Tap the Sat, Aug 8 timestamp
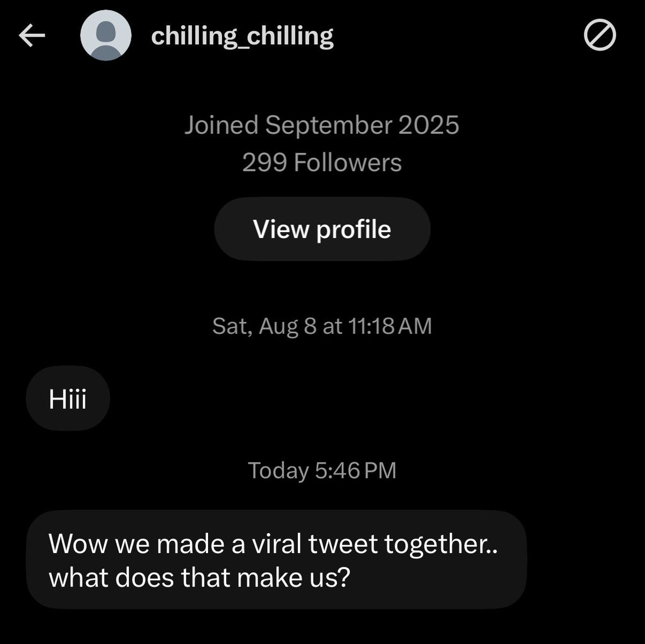This screenshot has width=645, height=644. point(322,326)
